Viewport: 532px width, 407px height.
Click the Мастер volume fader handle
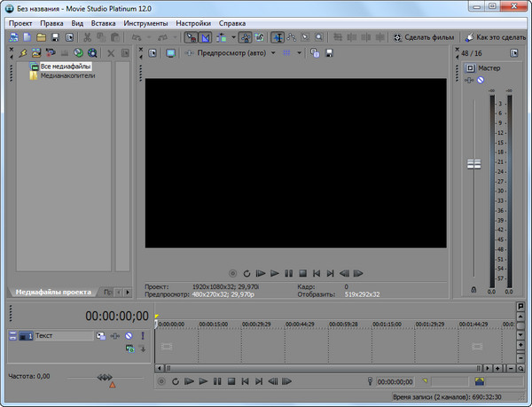tap(473, 164)
